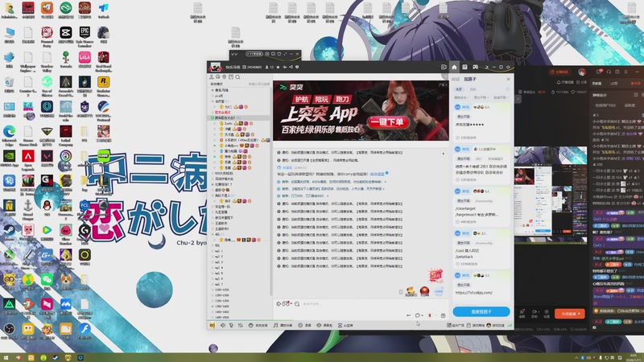The width and height of the screenshot is (644, 362).
Task: Click the 5元 coupon badge
Action: pos(436,275)
